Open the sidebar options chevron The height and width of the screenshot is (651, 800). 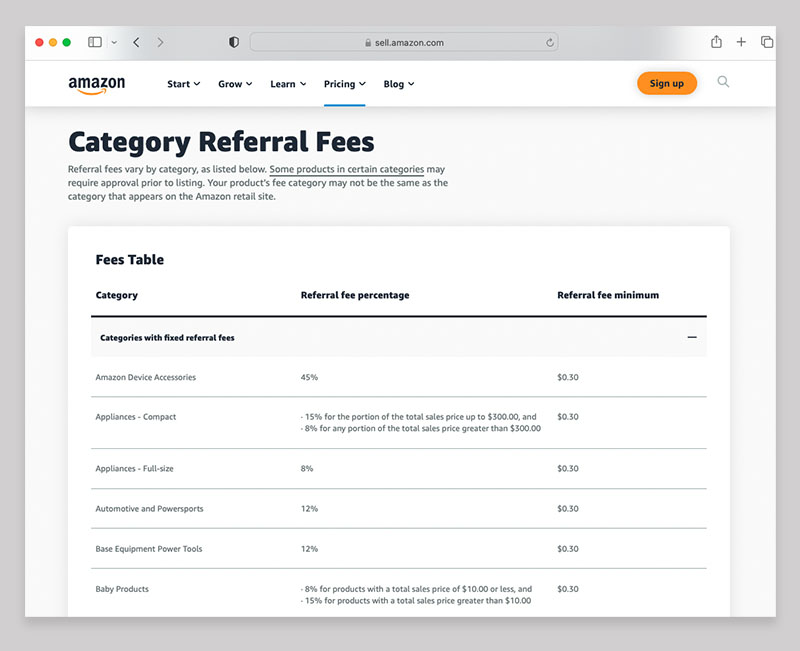point(114,42)
